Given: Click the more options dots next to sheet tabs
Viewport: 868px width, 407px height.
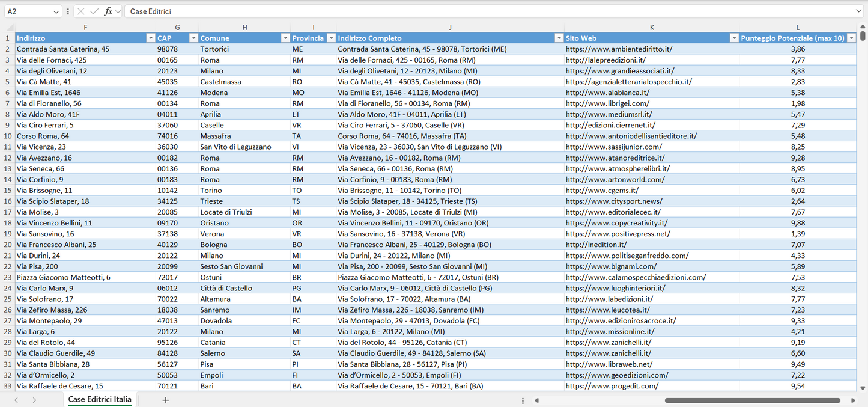Looking at the screenshot, I should 522,399.
